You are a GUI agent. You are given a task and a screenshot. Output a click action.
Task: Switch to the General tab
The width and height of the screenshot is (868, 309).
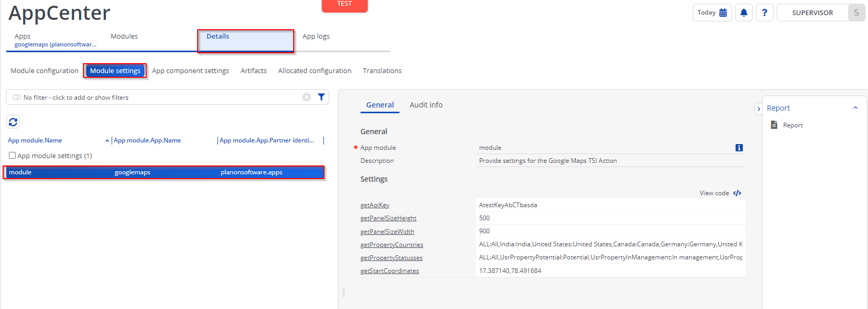(x=380, y=105)
